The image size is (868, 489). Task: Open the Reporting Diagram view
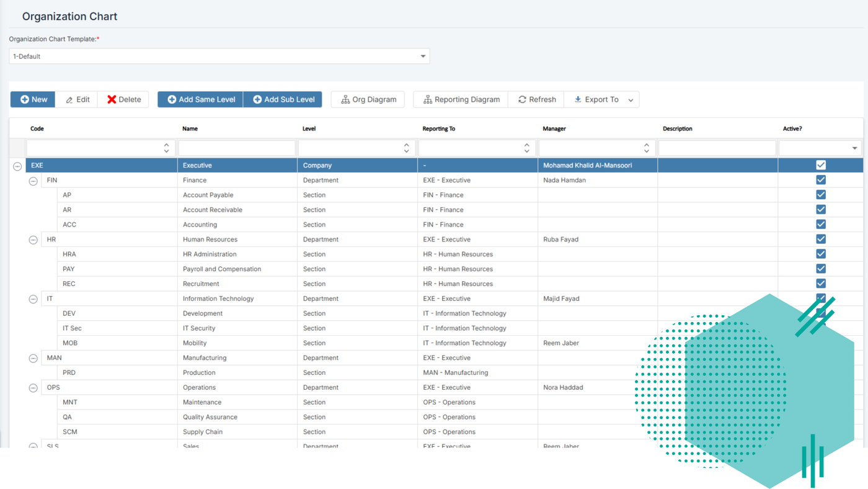pyautogui.click(x=461, y=99)
